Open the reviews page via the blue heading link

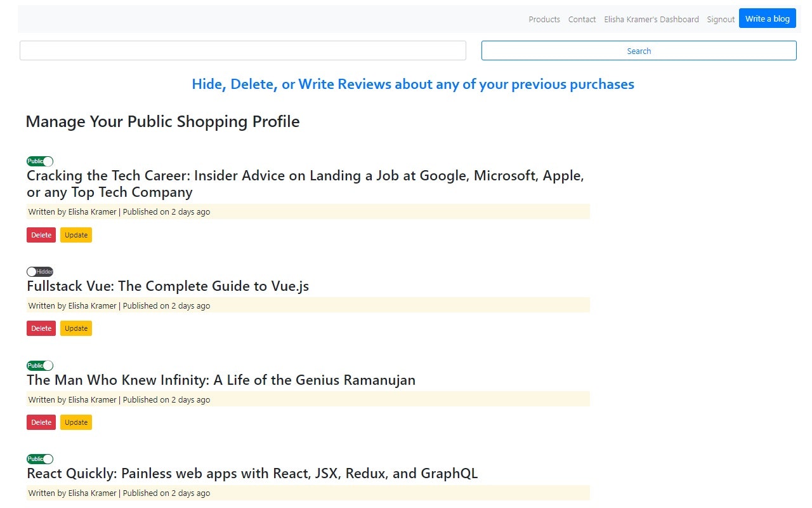412,84
